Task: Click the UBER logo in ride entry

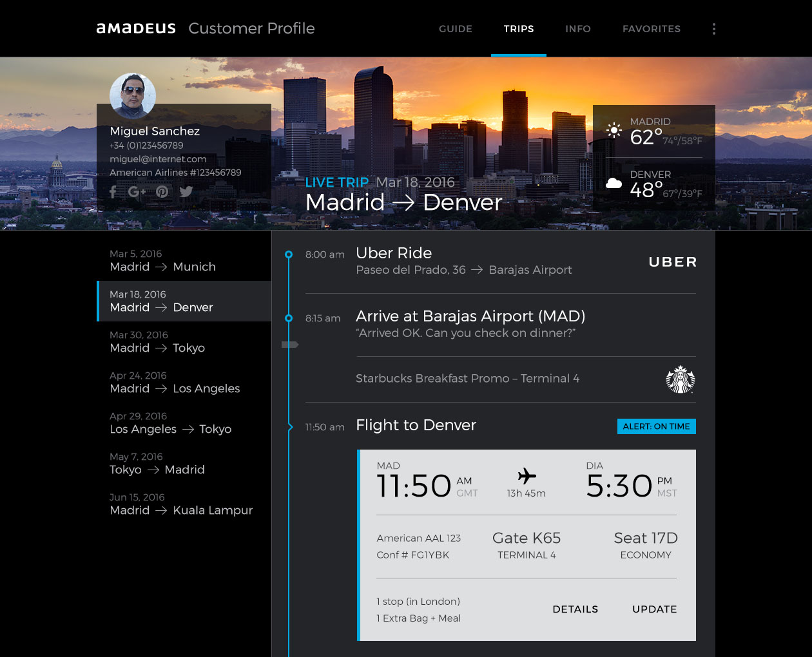Action: click(x=673, y=262)
